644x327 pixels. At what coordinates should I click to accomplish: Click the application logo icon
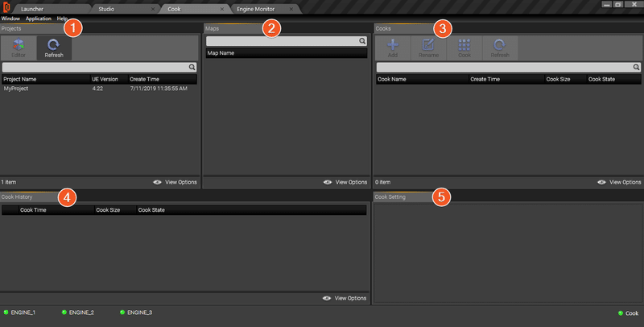6,7
